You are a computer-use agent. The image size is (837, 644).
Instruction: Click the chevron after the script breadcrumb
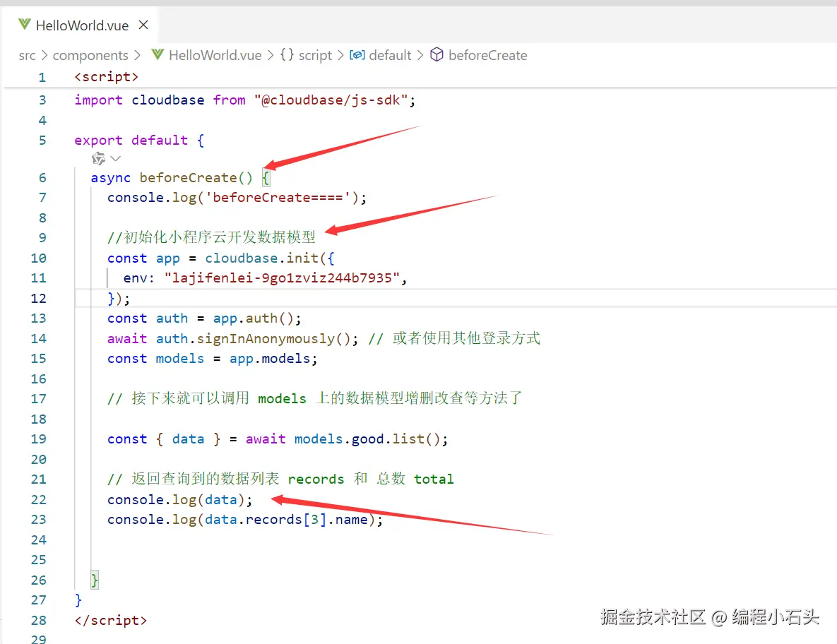tap(340, 56)
